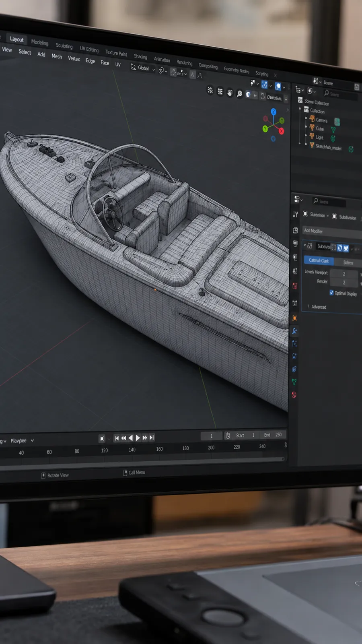Click the Z axis on navigation gizmo
The height and width of the screenshot is (644, 362).
[274, 111]
